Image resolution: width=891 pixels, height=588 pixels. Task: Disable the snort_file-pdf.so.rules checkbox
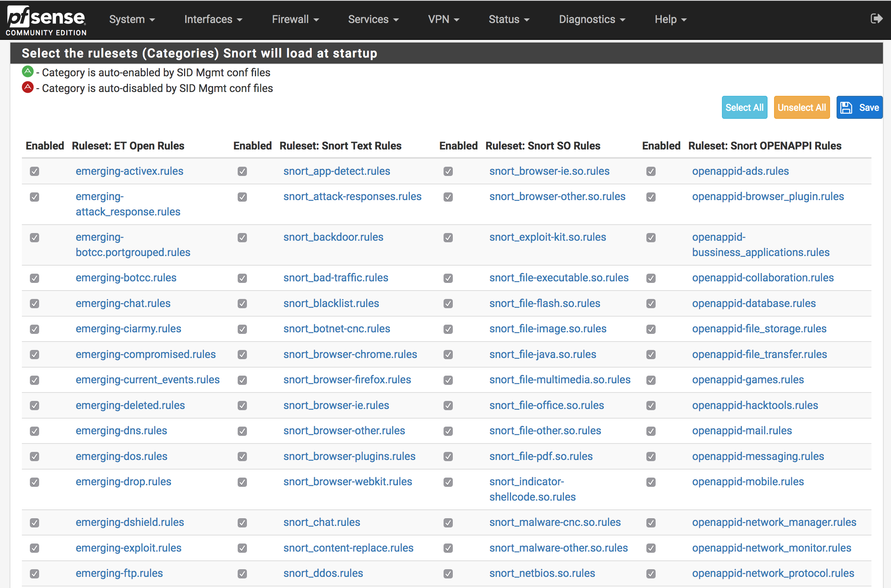click(448, 457)
